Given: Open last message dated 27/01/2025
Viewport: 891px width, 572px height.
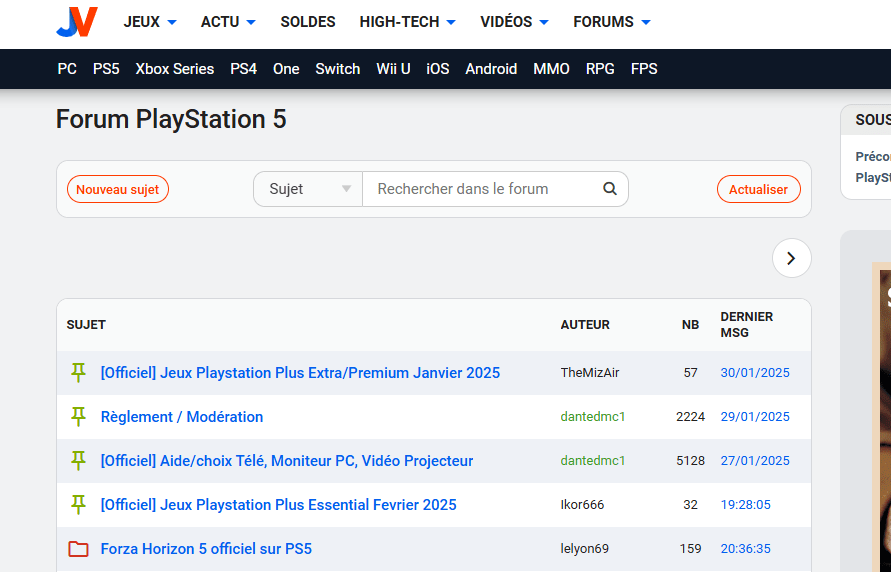Looking at the screenshot, I should (755, 461).
